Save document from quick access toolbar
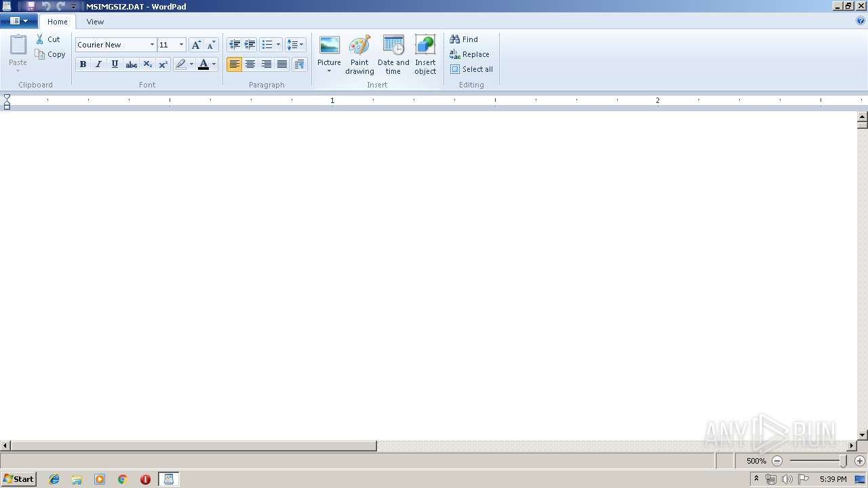This screenshot has height=488, width=868. pyautogui.click(x=31, y=6)
